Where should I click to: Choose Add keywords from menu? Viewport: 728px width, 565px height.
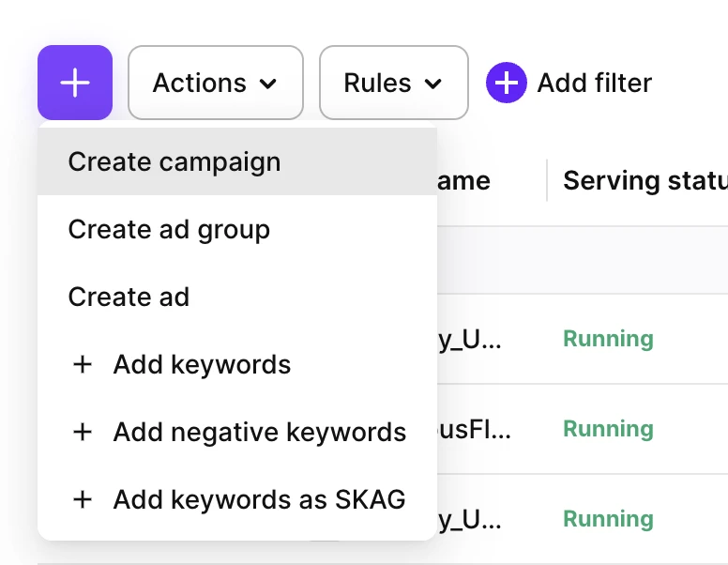pyautogui.click(x=237, y=364)
